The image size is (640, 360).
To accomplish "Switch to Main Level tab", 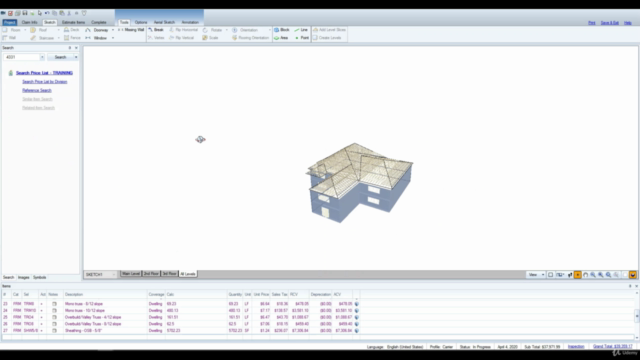I will [x=131, y=274].
